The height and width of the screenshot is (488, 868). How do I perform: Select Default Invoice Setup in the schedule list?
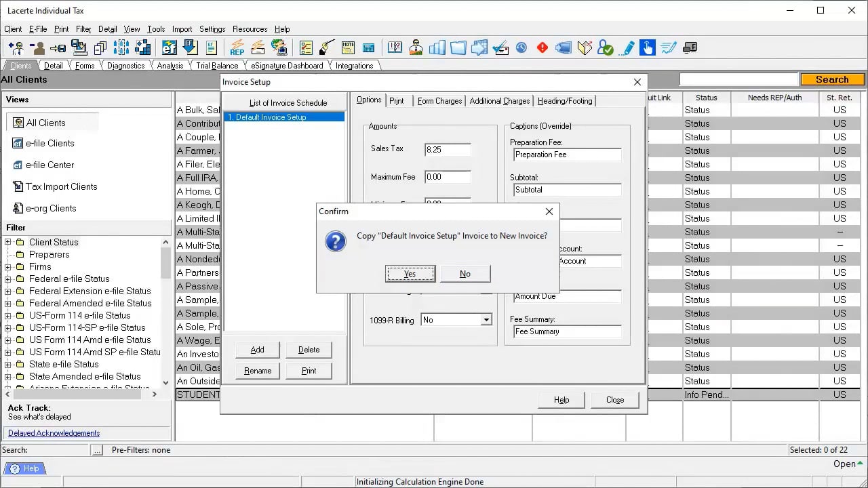[284, 117]
